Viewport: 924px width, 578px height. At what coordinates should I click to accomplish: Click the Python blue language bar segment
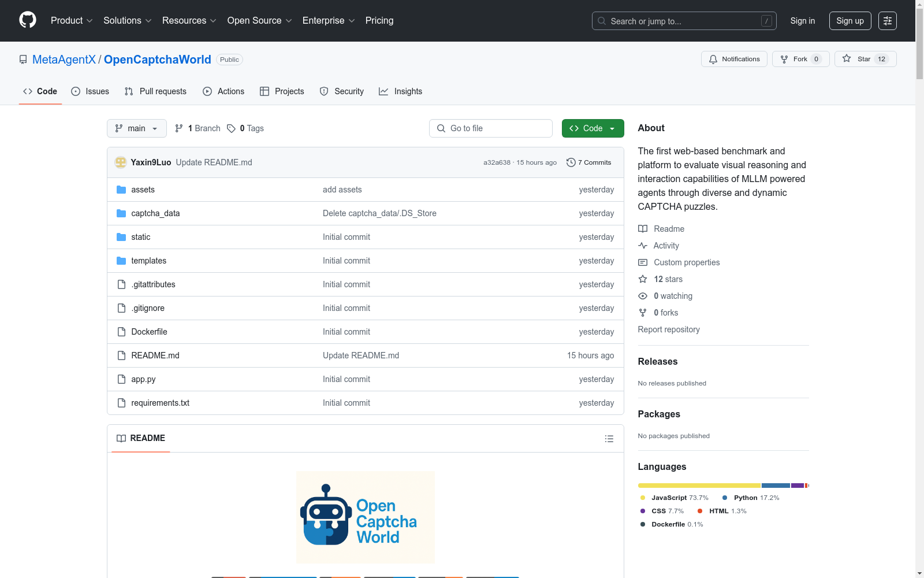[x=776, y=486]
